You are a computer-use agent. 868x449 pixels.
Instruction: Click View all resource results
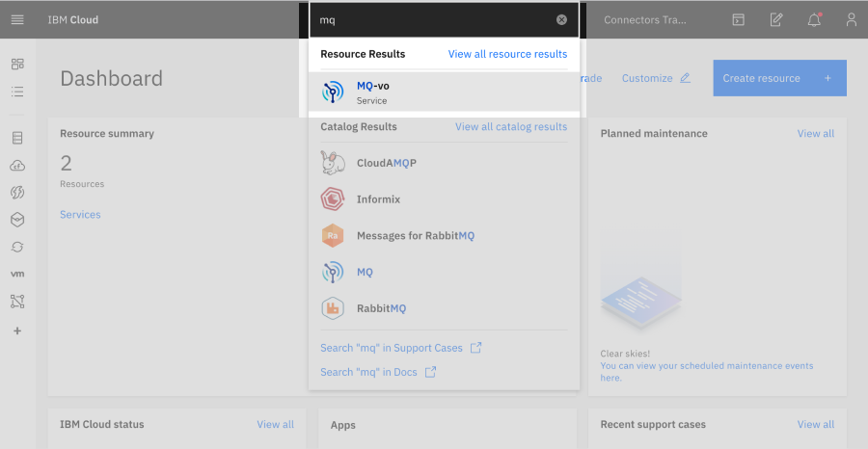pos(507,54)
